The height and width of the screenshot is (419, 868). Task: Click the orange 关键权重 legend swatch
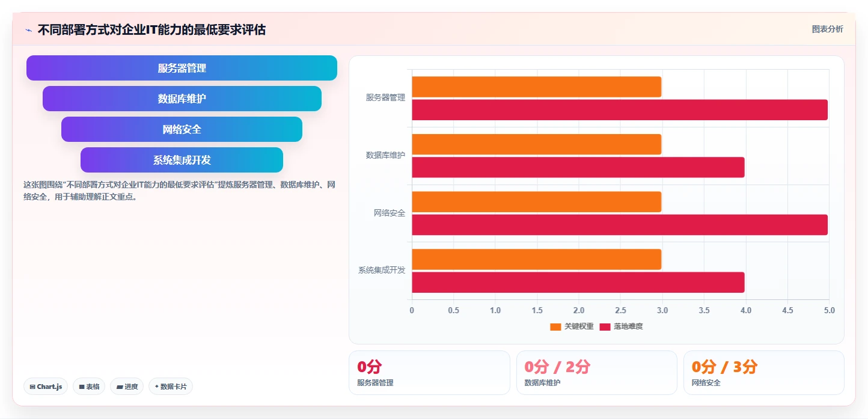(x=555, y=327)
